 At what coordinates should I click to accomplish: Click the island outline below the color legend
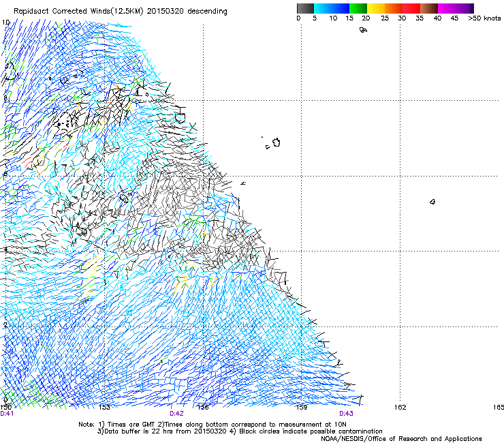pos(363,30)
